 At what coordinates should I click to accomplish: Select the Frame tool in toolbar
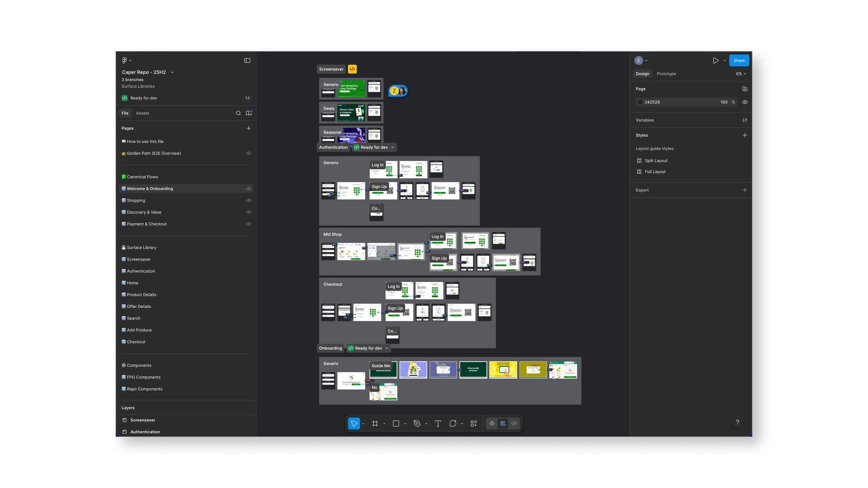tap(375, 423)
